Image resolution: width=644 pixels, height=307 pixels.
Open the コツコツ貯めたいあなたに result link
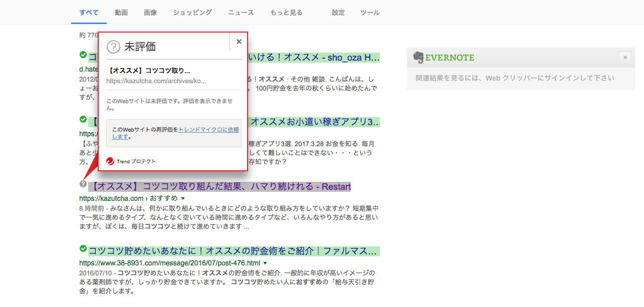click(x=234, y=251)
